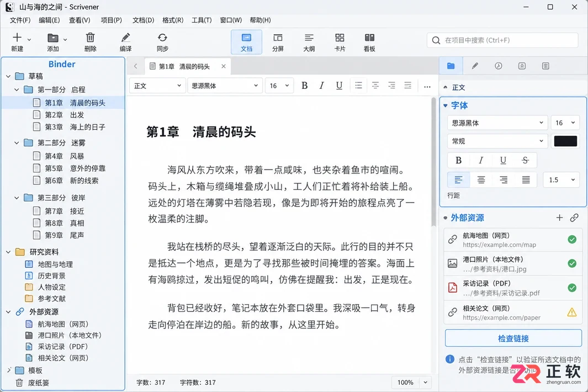588x392 pixels.
Task: Open the 帮助(H) menu
Action: (x=260, y=20)
